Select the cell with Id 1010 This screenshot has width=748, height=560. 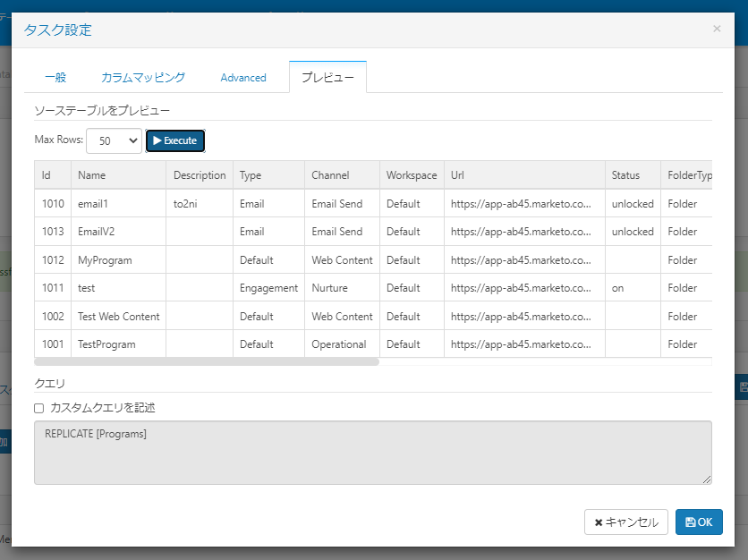53,204
